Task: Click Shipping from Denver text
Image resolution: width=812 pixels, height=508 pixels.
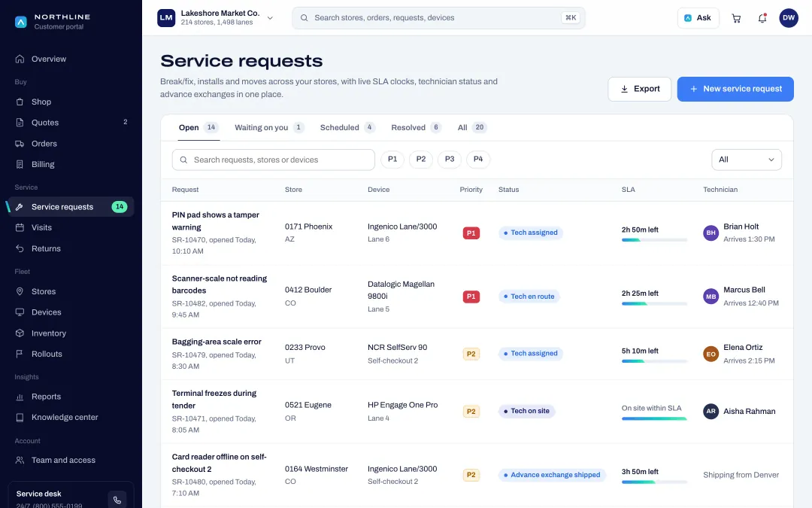Action: tap(741, 475)
